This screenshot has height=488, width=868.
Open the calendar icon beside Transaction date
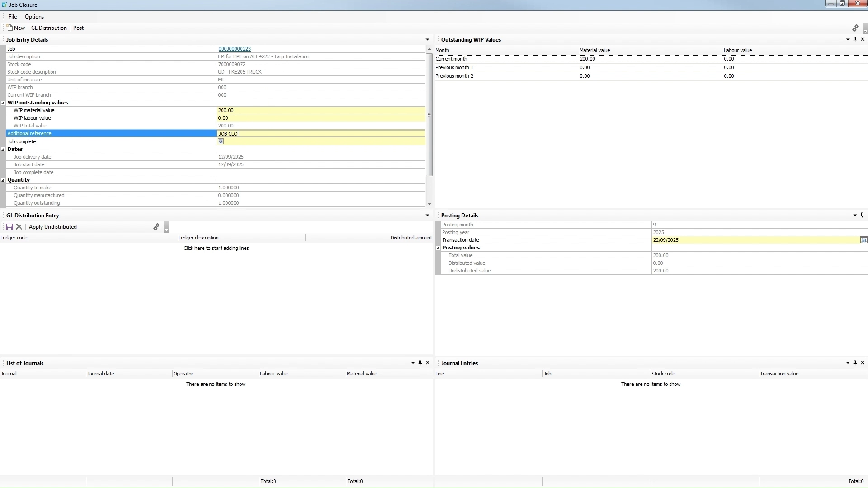point(864,240)
